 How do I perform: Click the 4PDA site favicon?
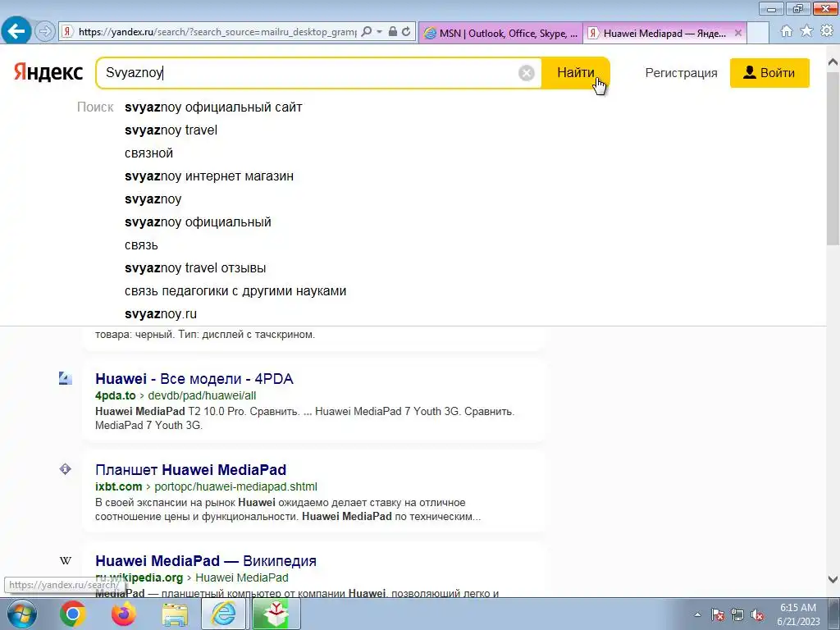pyautogui.click(x=66, y=379)
